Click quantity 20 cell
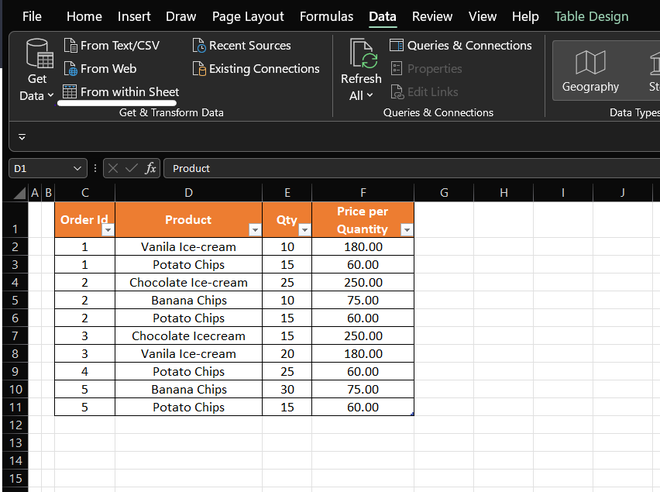 pos(287,354)
